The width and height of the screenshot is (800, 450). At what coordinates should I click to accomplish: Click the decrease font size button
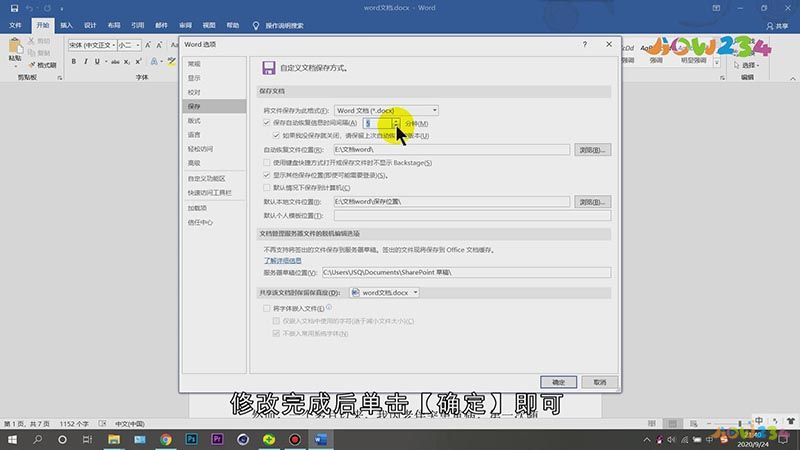point(159,45)
